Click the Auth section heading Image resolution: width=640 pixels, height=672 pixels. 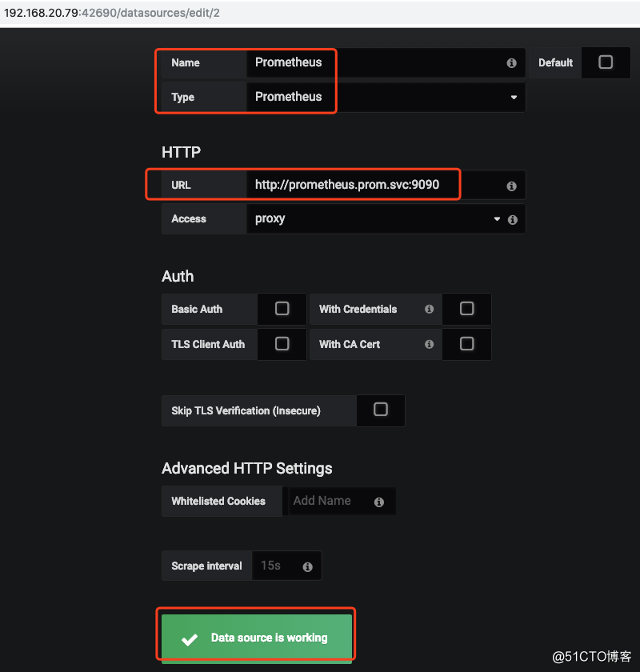pos(178,277)
